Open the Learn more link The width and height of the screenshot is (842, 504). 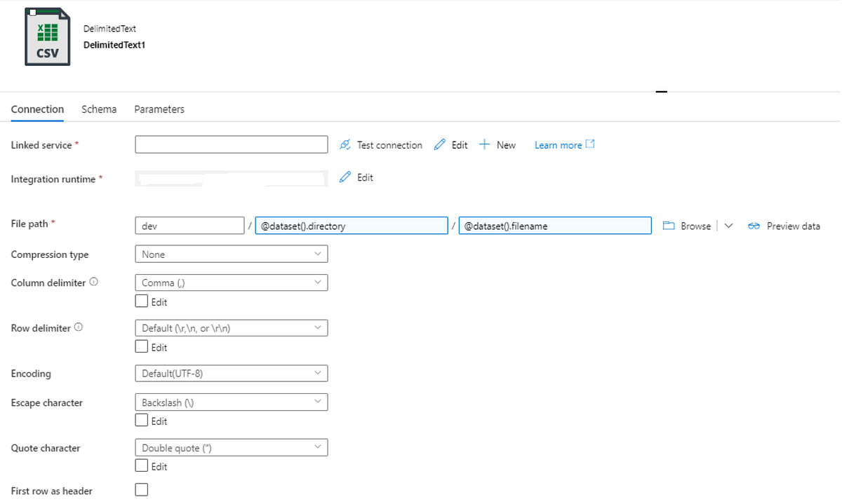pos(559,144)
